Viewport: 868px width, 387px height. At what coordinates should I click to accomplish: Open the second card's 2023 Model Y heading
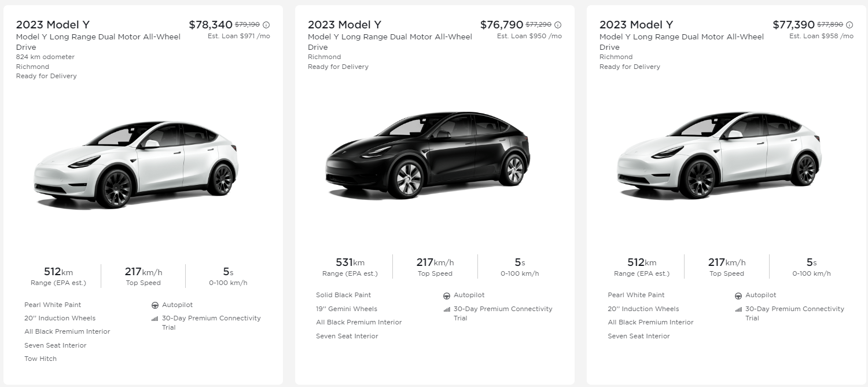coord(344,24)
